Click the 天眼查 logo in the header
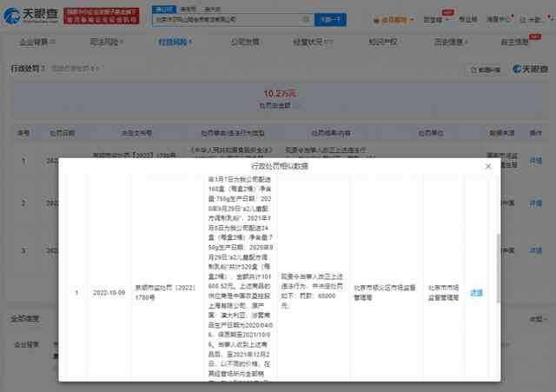 coord(34,19)
